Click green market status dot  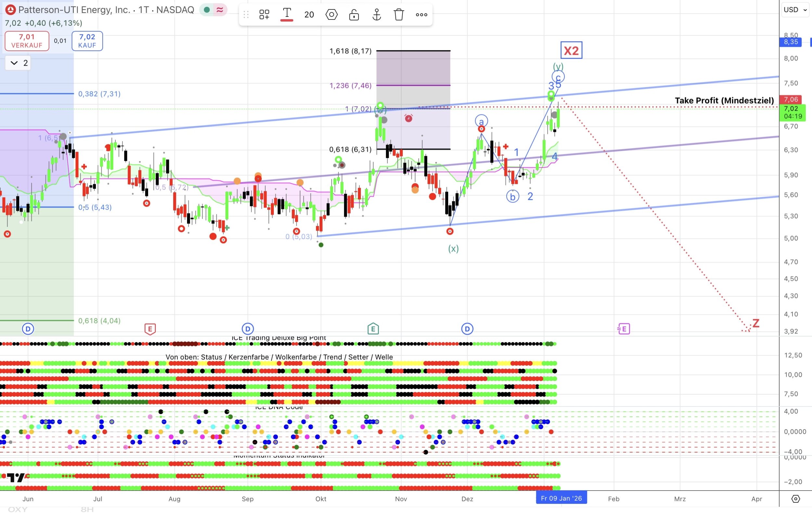pos(207,10)
